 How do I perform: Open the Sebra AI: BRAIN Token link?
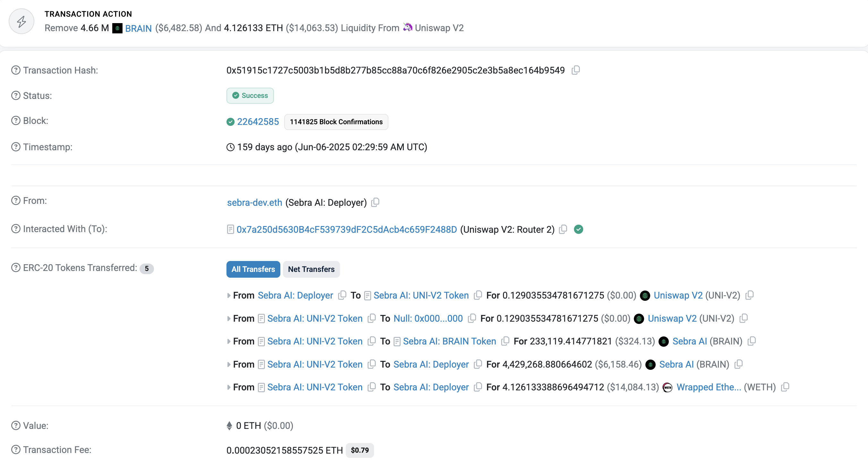(x=449, y=341)
